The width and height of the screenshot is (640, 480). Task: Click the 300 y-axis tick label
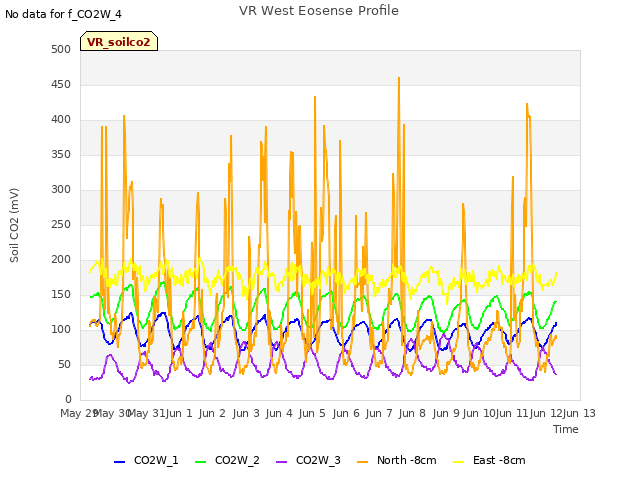(x=61, y=189)
